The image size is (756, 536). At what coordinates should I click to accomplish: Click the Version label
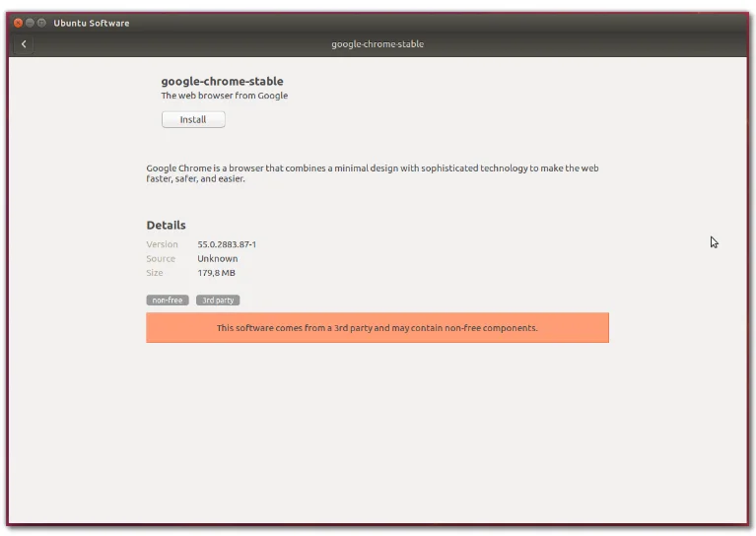click(x=162, y=244)
